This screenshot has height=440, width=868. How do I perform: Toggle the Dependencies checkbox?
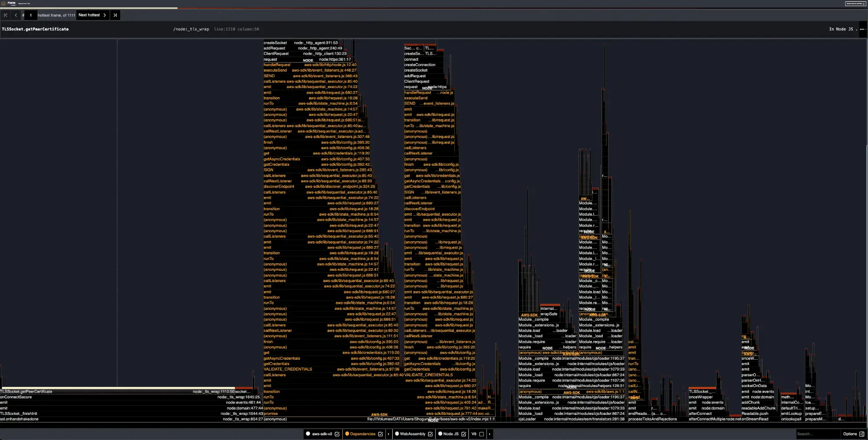click(x=381, y=434)
